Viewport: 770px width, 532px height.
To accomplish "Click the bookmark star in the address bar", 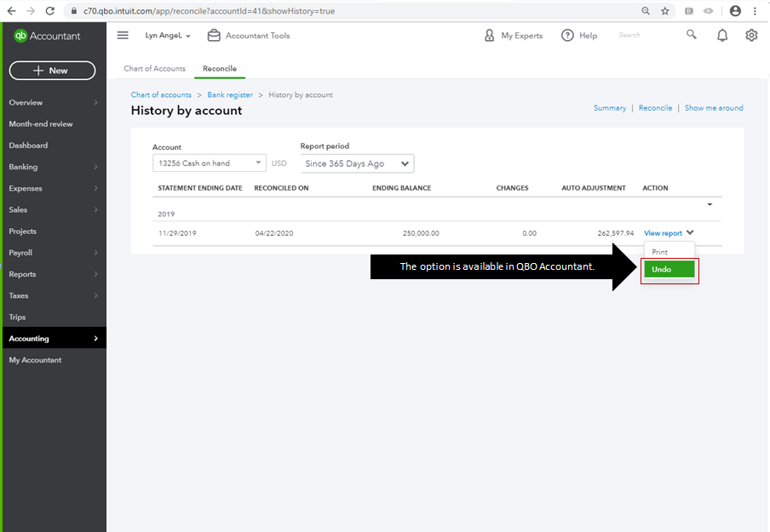I will [665, 10].
